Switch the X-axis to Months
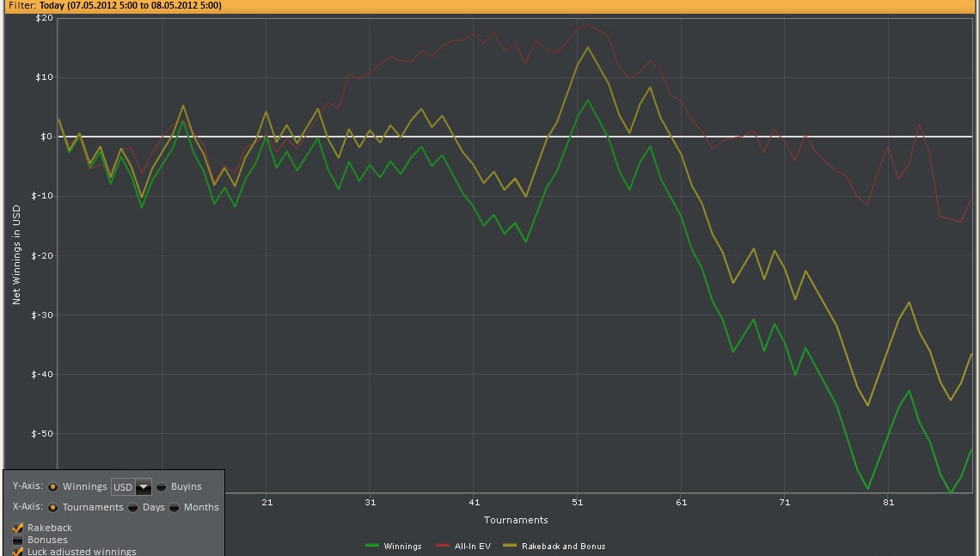The image size is (980, 556). click(x=175, y=507)
